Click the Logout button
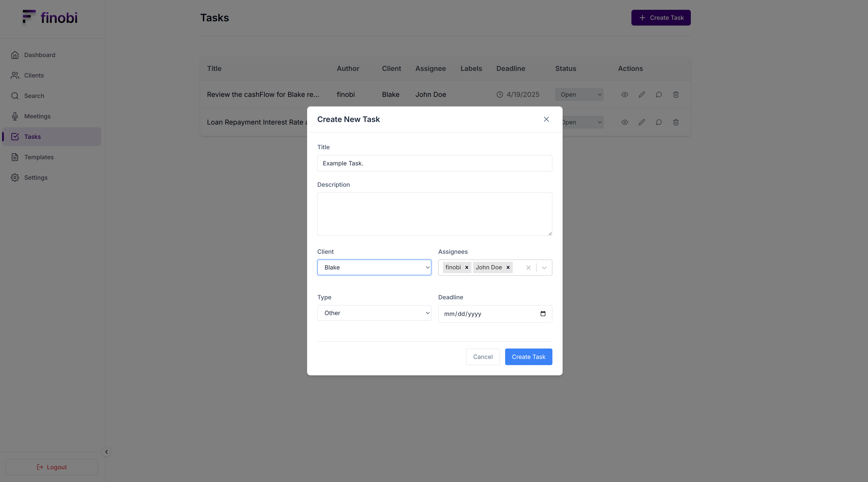This screenshot has height=482, width=868. tap(52, 467)
